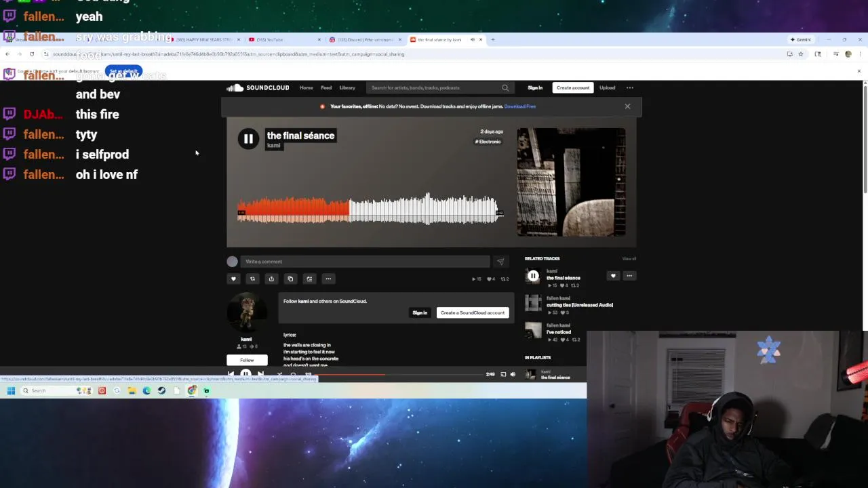Click the SoundCloud logo
Screen dimensions: 868x488
(258, 87)
